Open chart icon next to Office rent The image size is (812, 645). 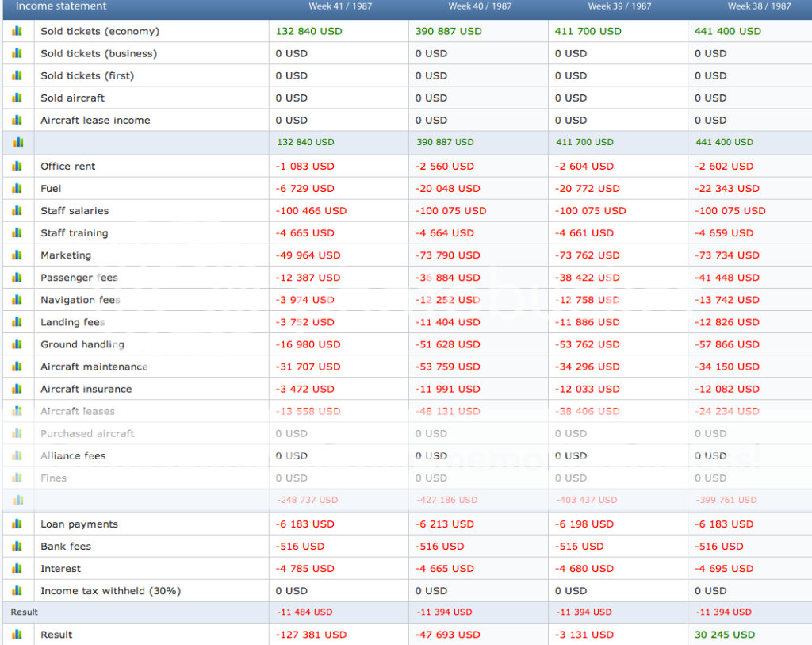(17, 166)
